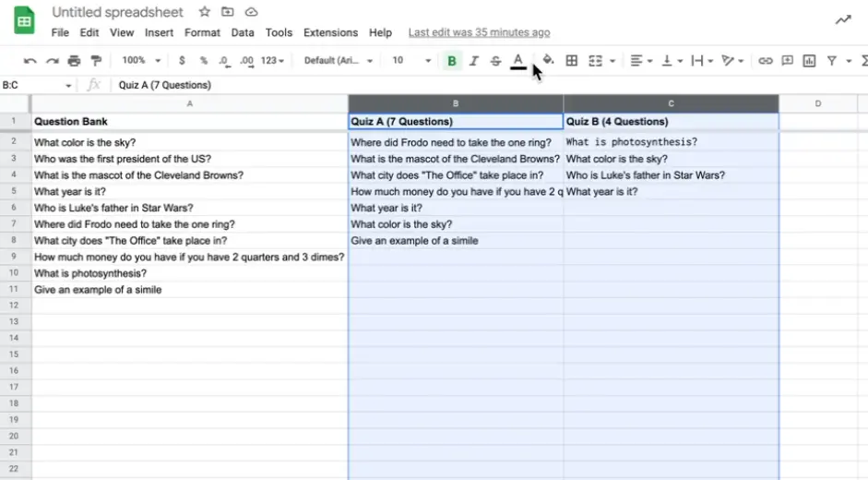Click the insert link icon
This screenshot has width=868, height=480.
tap(766, 61)
